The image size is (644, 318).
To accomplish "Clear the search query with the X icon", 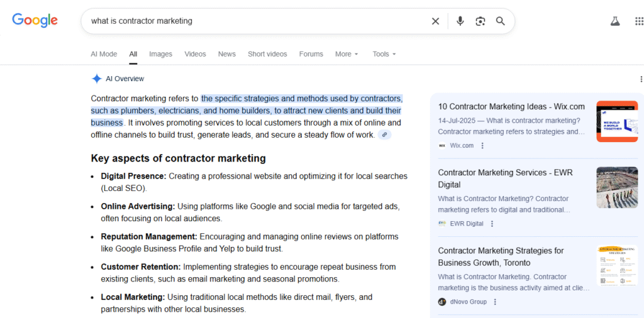I will (x=435, y=21).
